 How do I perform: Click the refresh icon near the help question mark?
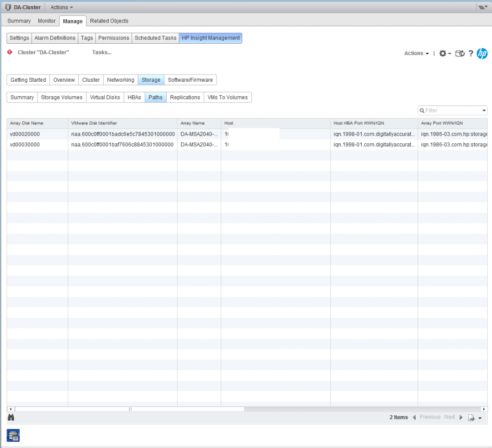pos(459,53)
